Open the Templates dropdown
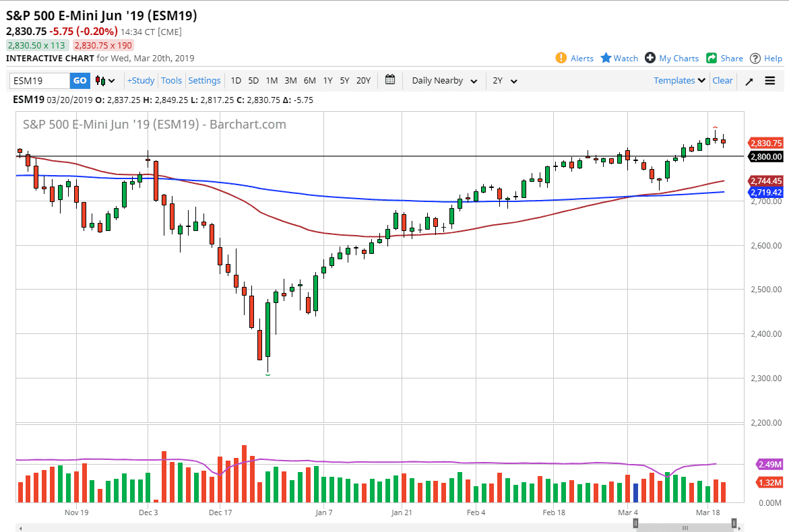This screenshot has width=789, height=532. coord(678,80)
